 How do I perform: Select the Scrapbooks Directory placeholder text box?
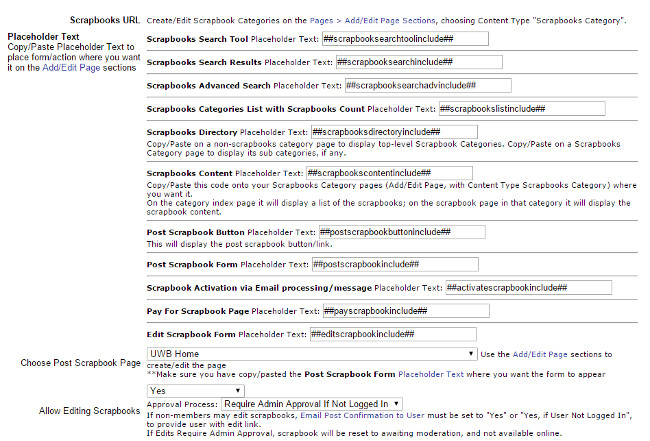394,132
